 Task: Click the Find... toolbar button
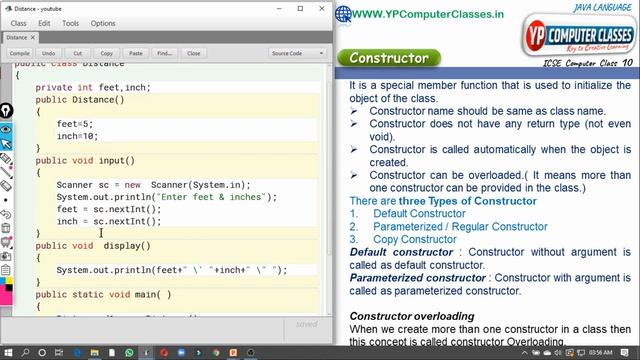click(164, 53)
